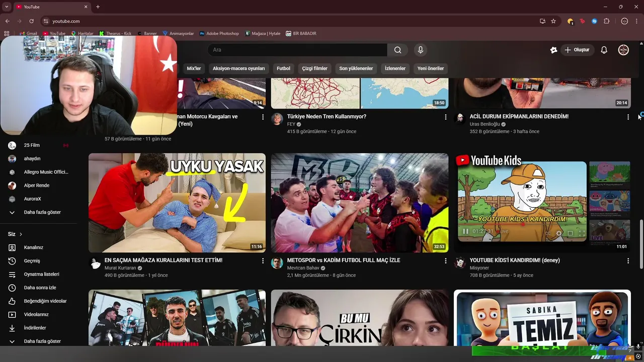Open options menu for ACİL DURUM EKİPMANLARINI DENEDİM
Screen dimensions: 644x362
(628, 117)
